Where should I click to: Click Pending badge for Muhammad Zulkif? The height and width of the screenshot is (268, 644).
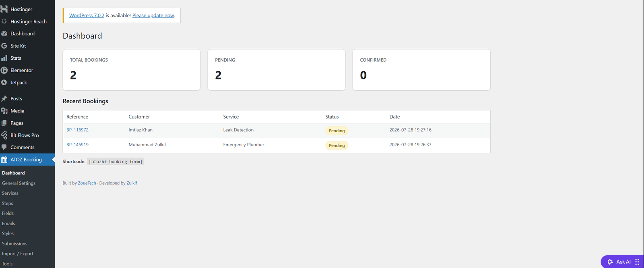tap(337, 145)
